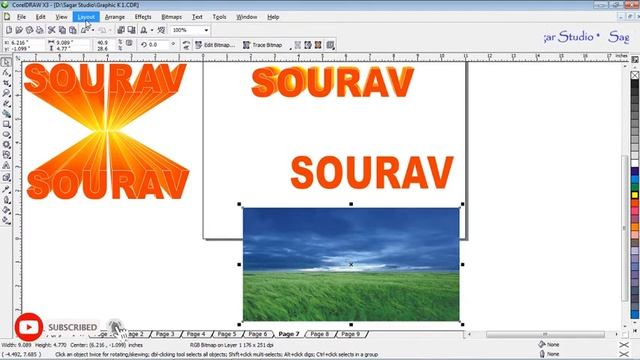Click the New document icon
This screenshot has height=360, width=640.
click(x=9, y=30)
